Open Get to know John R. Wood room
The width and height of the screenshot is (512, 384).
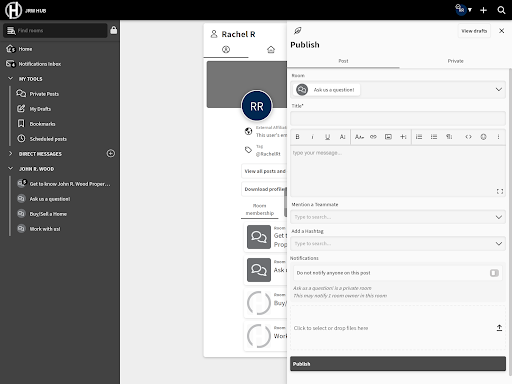click(70, 184)
